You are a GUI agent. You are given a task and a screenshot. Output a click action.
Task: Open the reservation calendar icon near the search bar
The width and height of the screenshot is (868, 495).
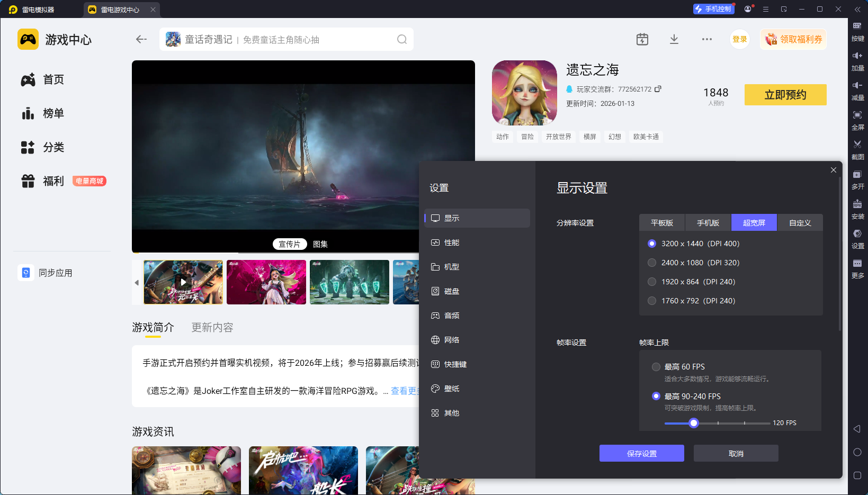tap(642, 39)
